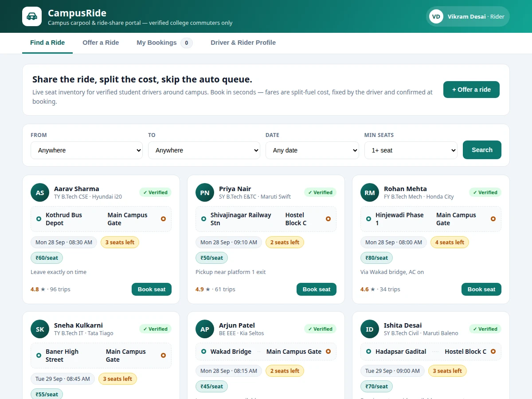
Task: Click Mon 28 Sep · 08:30 AM chip
Action: point(64,243)
